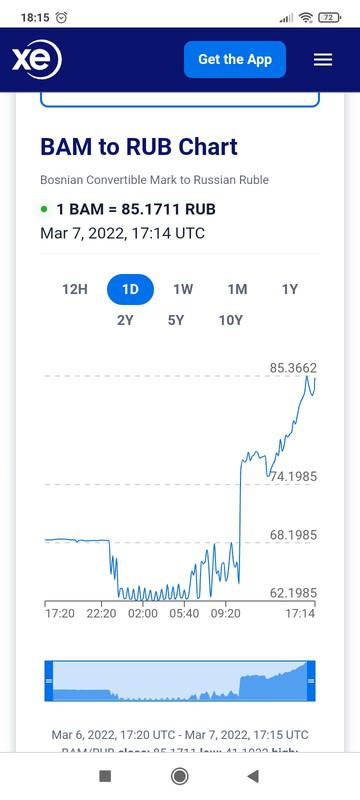Image resolution: width=360 pixels, height=800 pixels.
Task: Grab the left range slider handle
Action: [x=49, y=681]
